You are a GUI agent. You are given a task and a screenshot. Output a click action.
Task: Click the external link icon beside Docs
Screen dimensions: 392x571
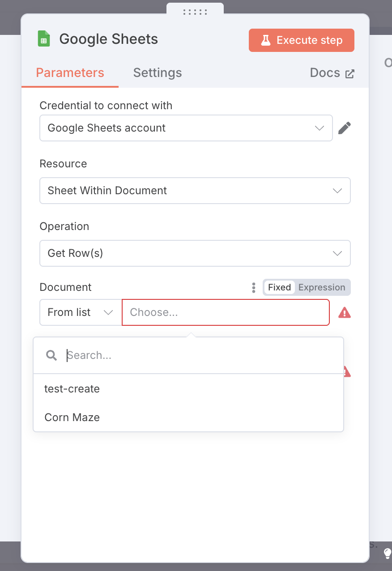[350, 73]
